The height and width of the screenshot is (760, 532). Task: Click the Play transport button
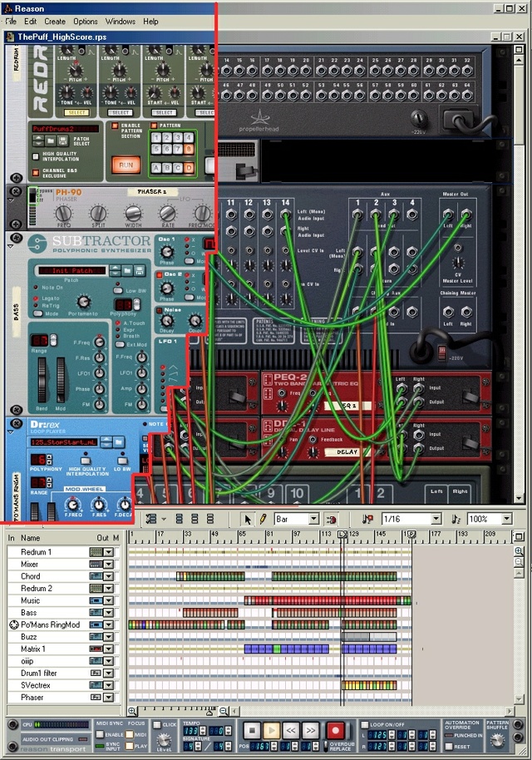271,730
